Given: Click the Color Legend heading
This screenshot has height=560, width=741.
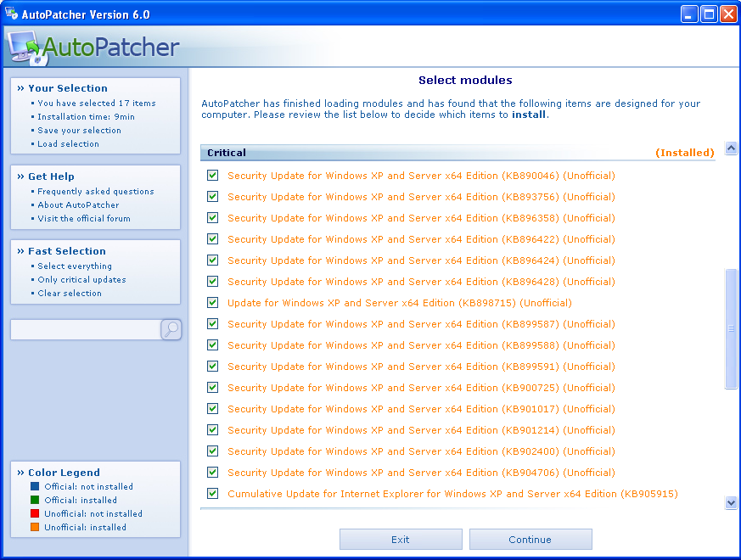Looking at the screenshot, I should pyautogui.click(x=64, y=473).
